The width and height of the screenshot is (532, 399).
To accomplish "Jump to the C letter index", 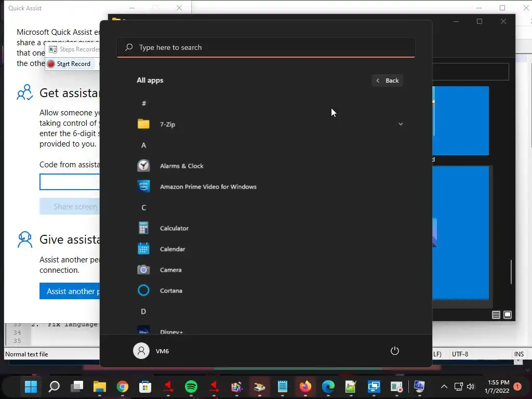I will (x=144, y=208).
